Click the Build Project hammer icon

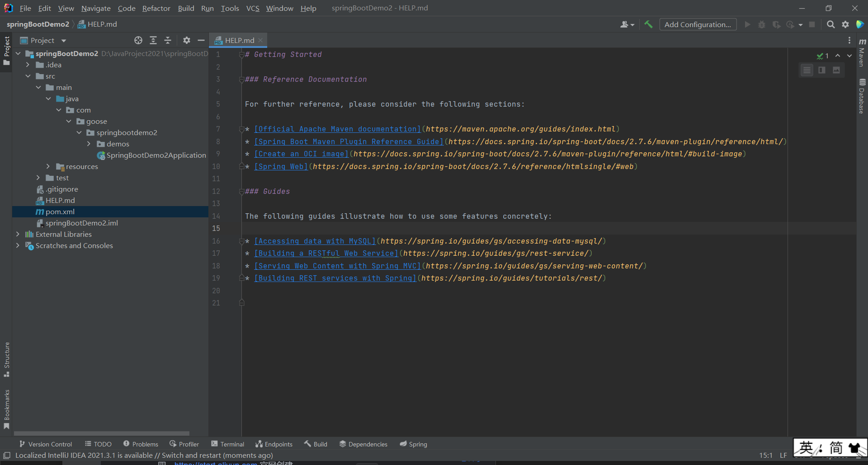(x=648, y=24)
